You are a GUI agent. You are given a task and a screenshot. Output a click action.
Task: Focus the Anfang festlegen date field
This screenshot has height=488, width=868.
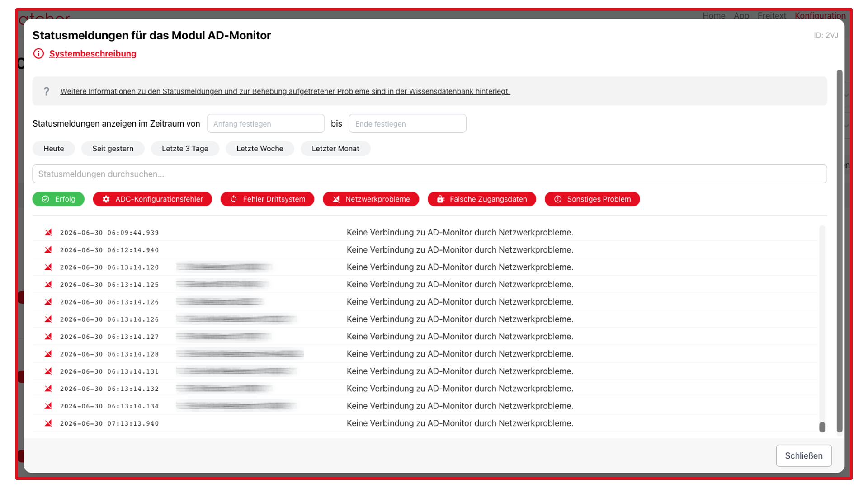(x=266, y=123)
